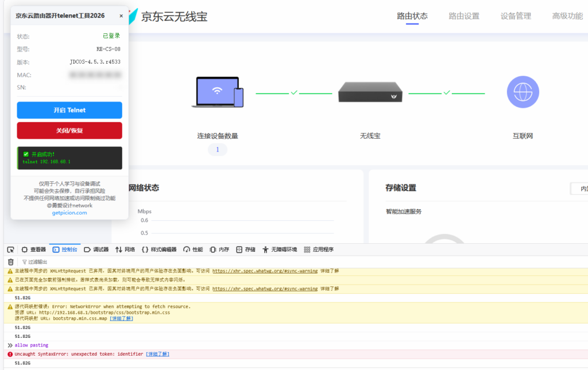Open the 路由设置 tab
588x370 pixels.
click(x=464, y=16)
